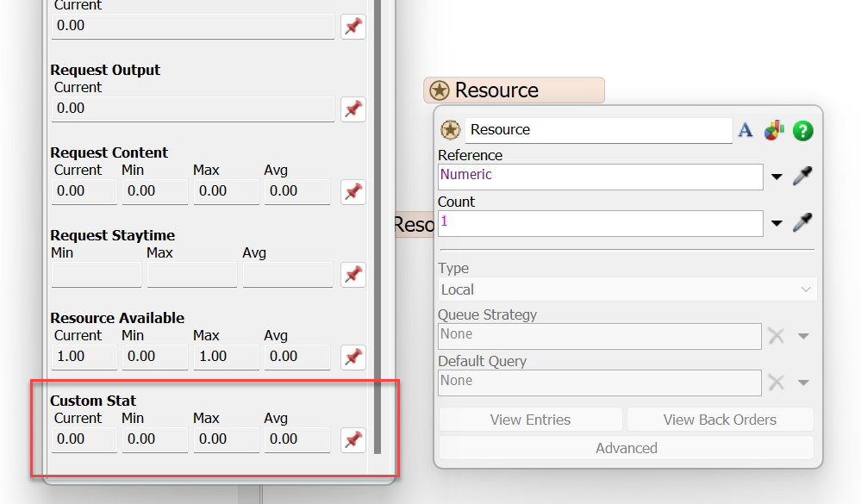Click the View Back Orders button
861x504 pixels.
720,420
